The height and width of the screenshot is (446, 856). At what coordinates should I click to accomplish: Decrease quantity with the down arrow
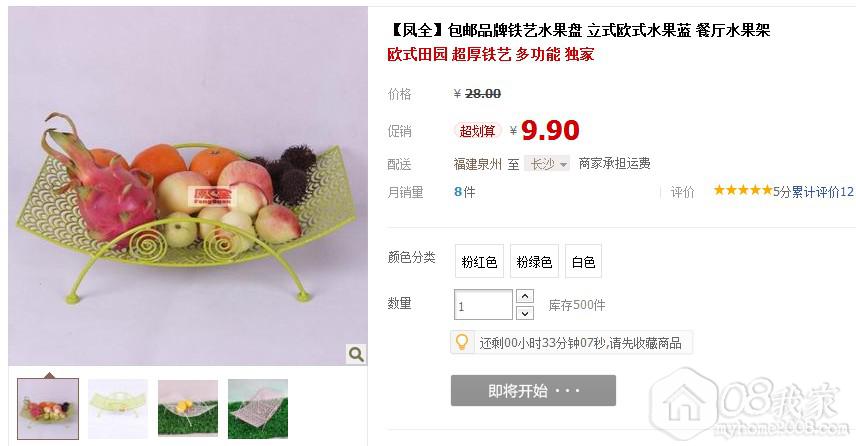[x=525, y=313]
